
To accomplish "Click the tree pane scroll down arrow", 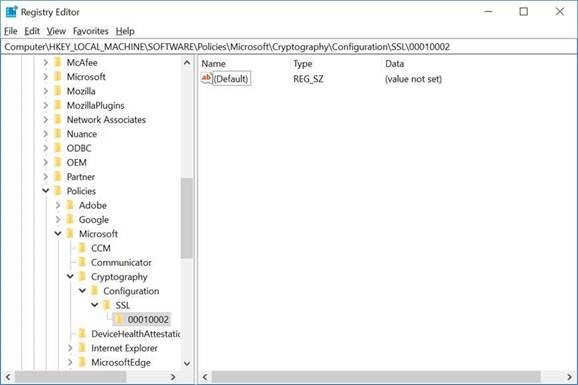I will coord(187,364).
